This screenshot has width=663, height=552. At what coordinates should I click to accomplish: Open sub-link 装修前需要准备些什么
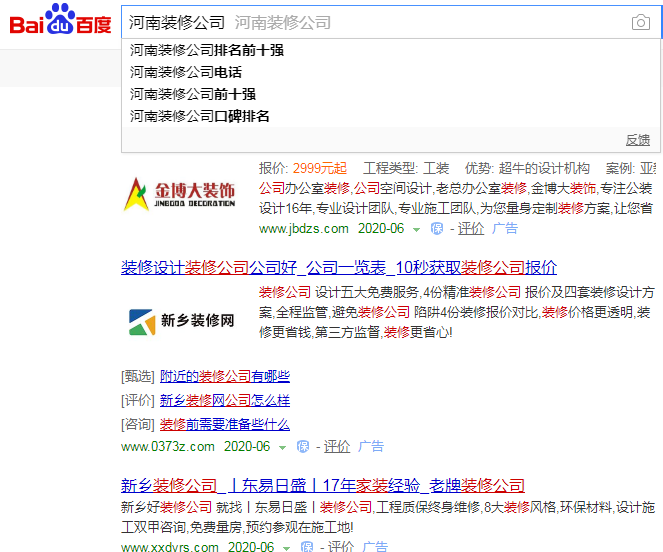click(x=224, y=424)
